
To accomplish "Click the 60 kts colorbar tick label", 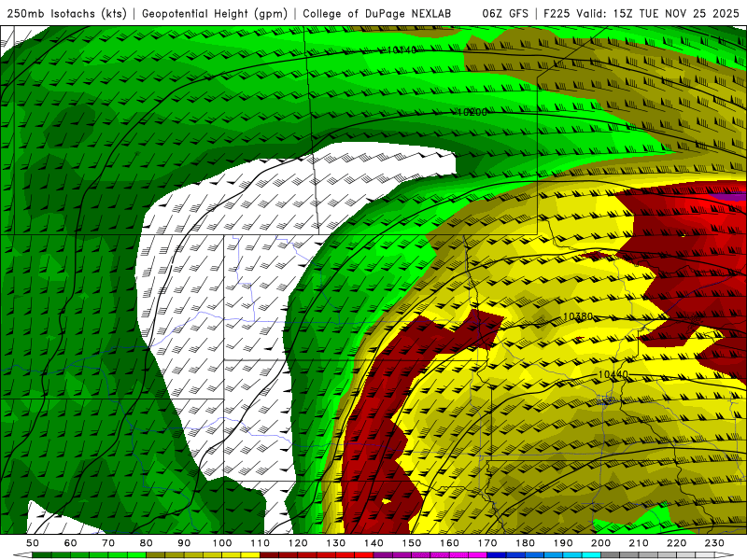I will pyautogui.click(x=71, y=543).
